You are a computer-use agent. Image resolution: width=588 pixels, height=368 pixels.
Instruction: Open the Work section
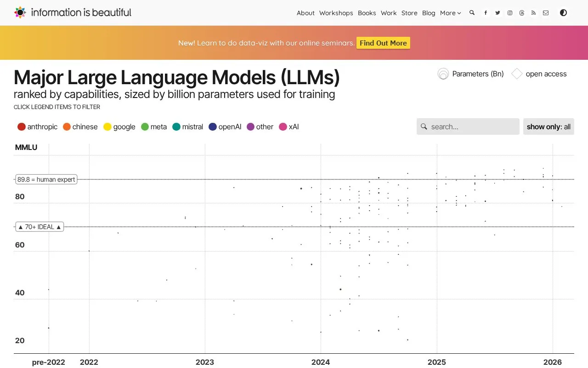click(389, 13)
